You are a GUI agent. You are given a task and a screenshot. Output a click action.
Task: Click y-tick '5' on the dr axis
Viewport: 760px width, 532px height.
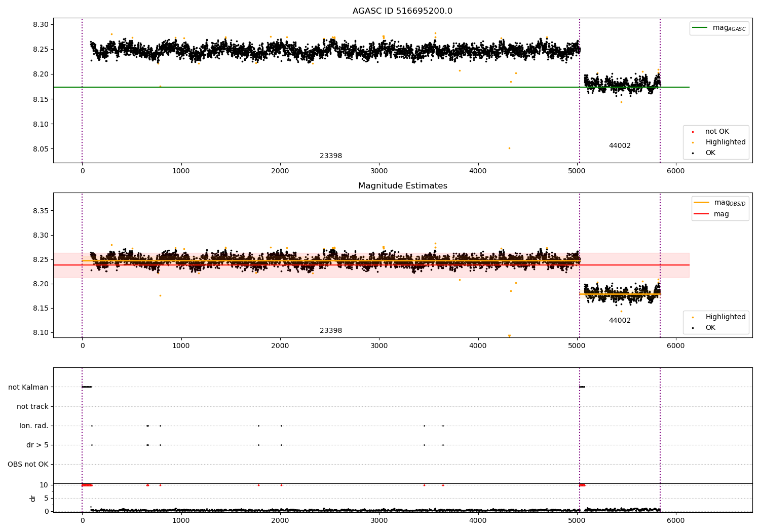click(x=46, y=499)
